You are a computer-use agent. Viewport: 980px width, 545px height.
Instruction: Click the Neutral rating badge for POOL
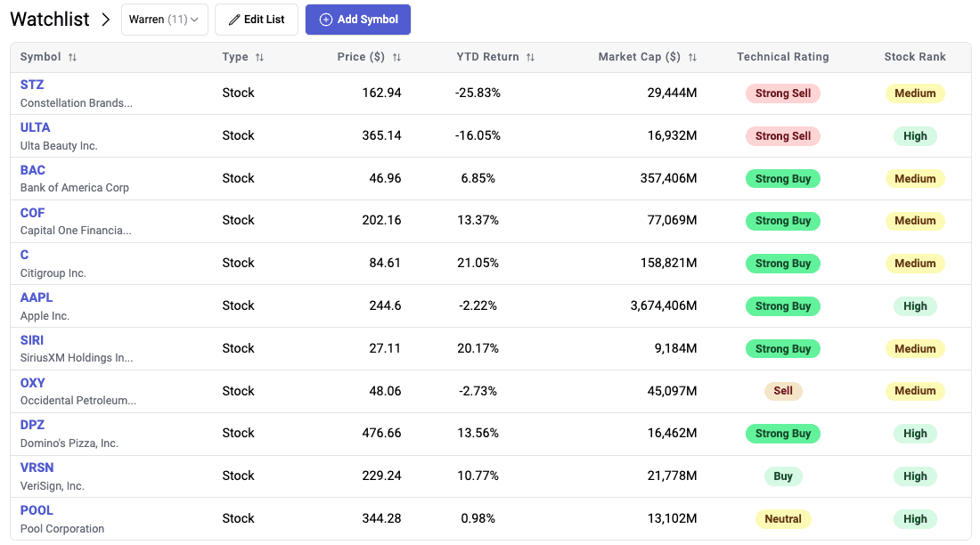782,518
